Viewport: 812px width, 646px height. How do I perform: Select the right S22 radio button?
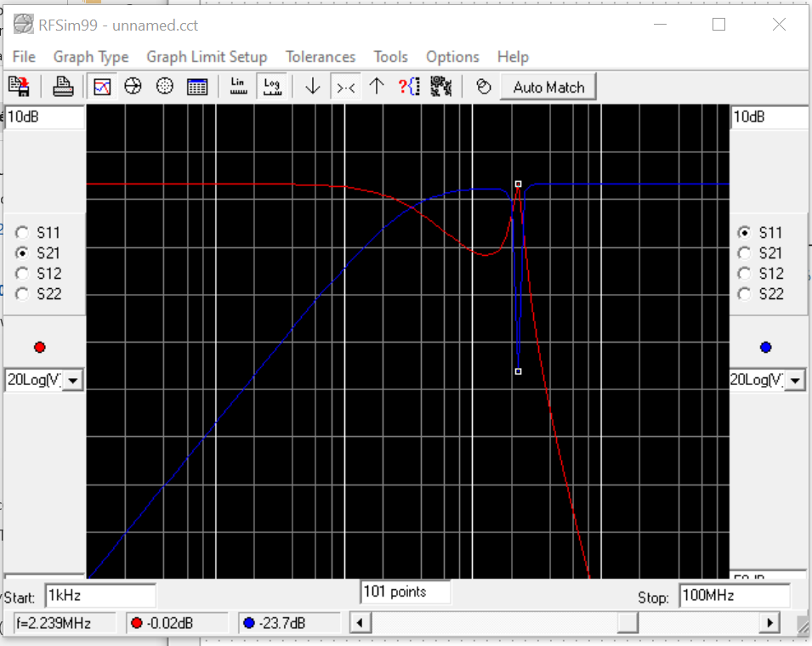tap(744, 294)
